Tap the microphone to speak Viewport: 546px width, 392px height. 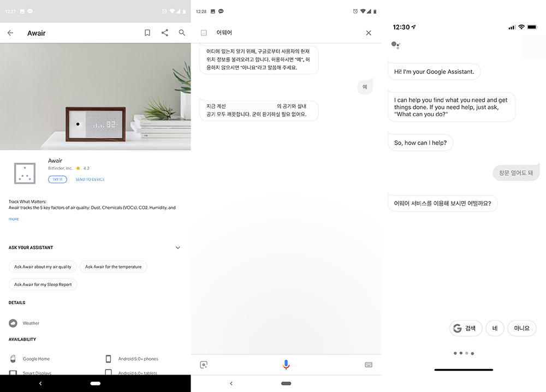[x=286, y=365]
